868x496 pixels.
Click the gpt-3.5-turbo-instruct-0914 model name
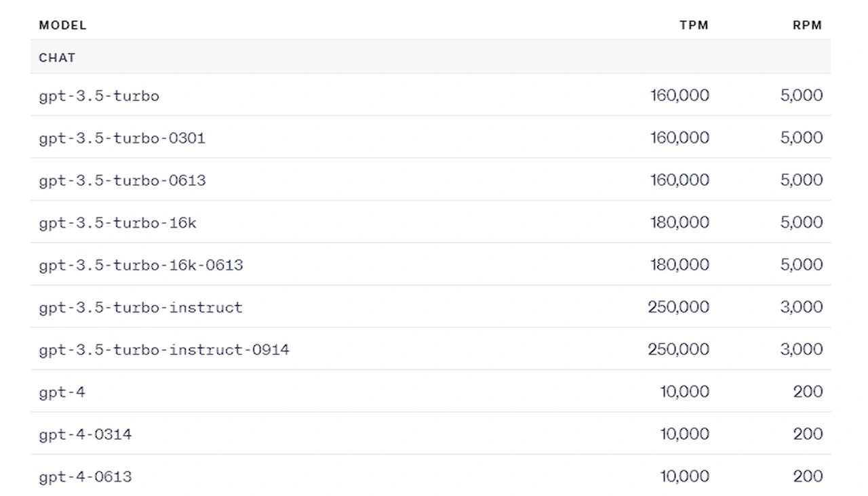point(163,350)
